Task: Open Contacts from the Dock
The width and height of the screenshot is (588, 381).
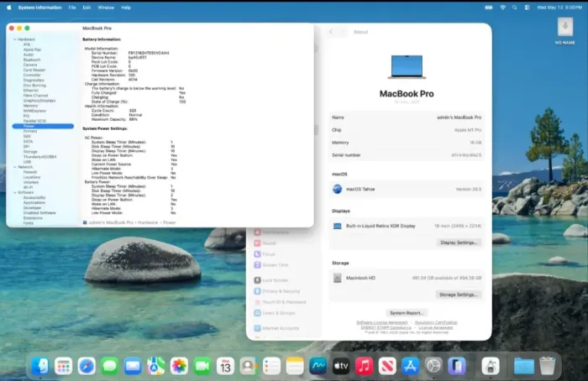Action: (x=249, y=366)
